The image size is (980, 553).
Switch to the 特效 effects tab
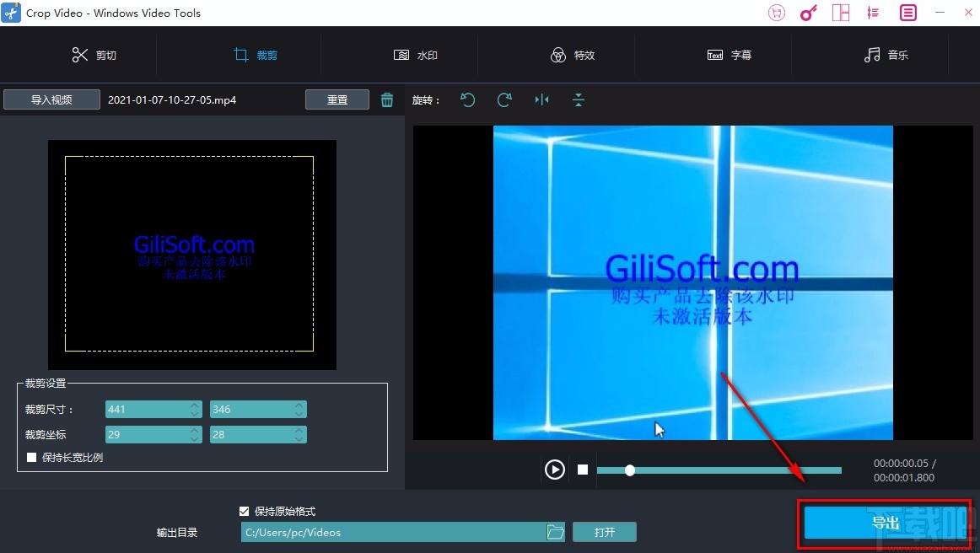(573, 54)
